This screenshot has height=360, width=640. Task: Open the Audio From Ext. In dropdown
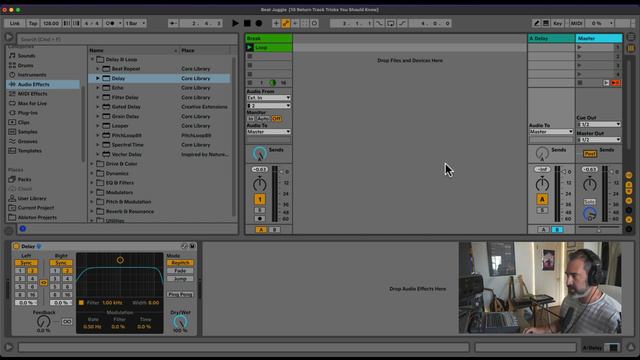tap(269, 98)
